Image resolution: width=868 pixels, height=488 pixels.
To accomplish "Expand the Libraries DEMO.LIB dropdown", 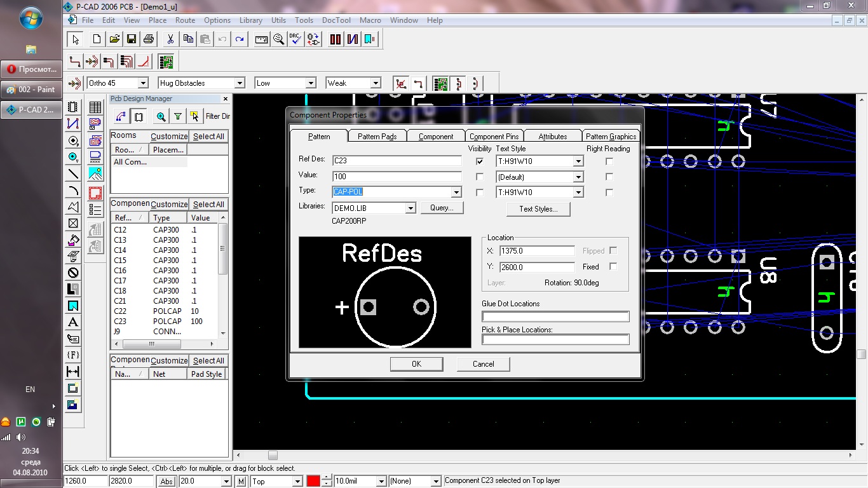I will point(410,208).
